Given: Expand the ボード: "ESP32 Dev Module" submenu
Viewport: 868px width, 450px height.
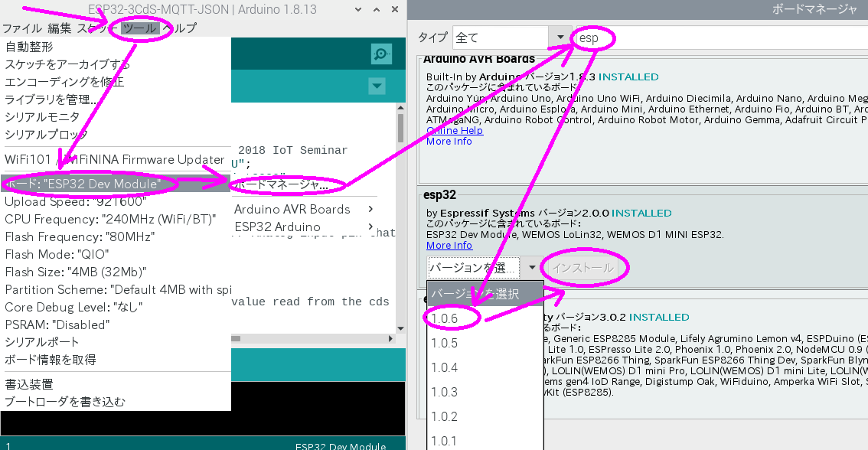Looking at the screenshot, I should tap(115, 184).
